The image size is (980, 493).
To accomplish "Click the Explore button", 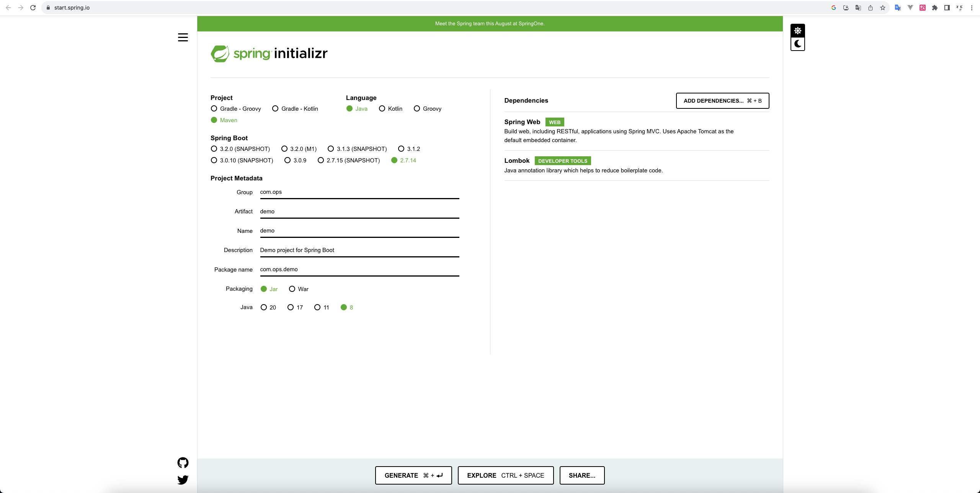I will [506, 475].
